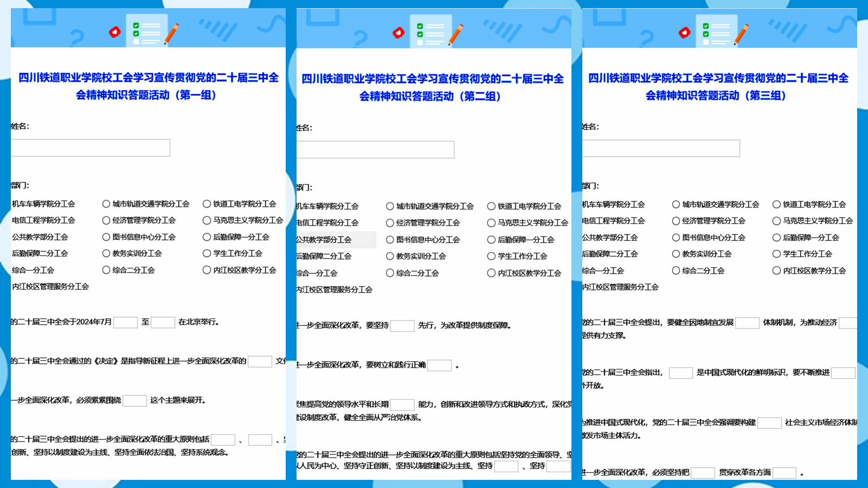868x488 pixels.
Task: Select 马克思主义学院分工会 on the second form
Action: click(491, 223)
